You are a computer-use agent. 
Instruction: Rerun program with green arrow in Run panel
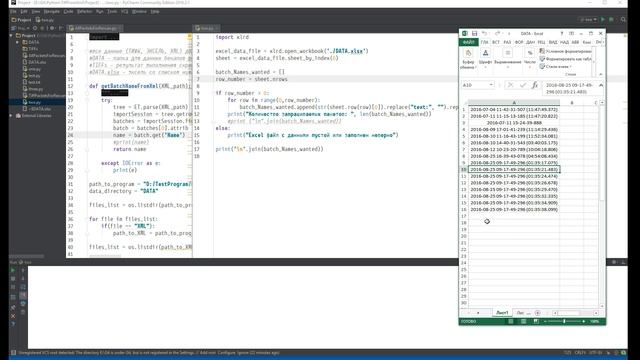pos(13,270)
